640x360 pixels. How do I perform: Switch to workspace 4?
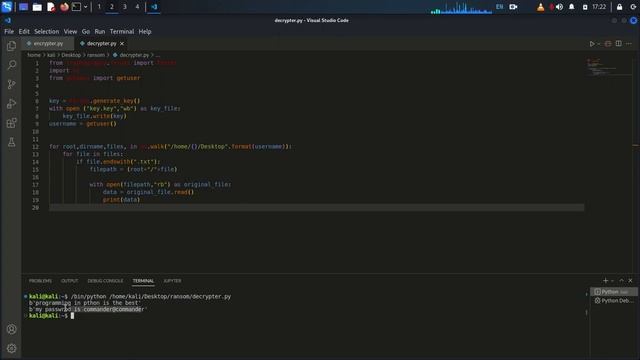tap(137, 7)
